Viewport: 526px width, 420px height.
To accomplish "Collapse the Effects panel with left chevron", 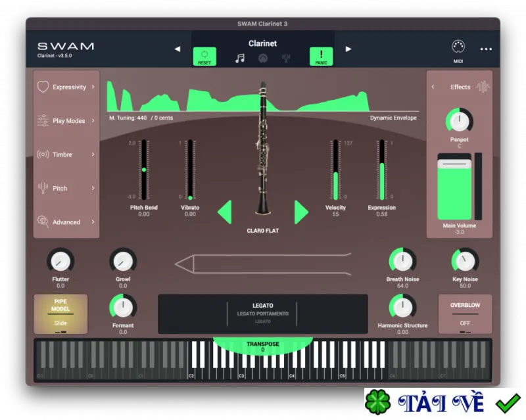I will [433, 87].
